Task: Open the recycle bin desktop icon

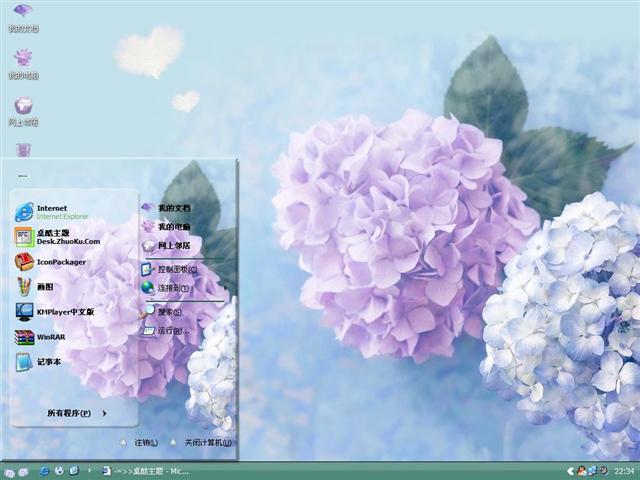Action: (23, 150)
